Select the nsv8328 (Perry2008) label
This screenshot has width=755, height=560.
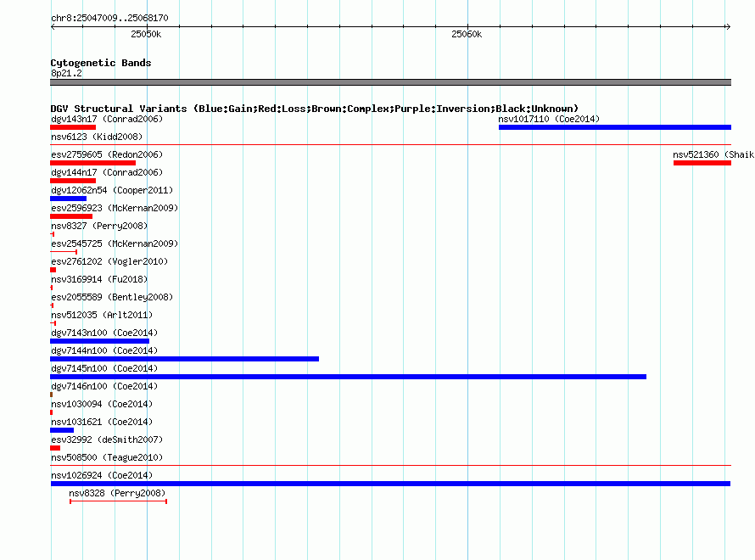click(117, 493)
